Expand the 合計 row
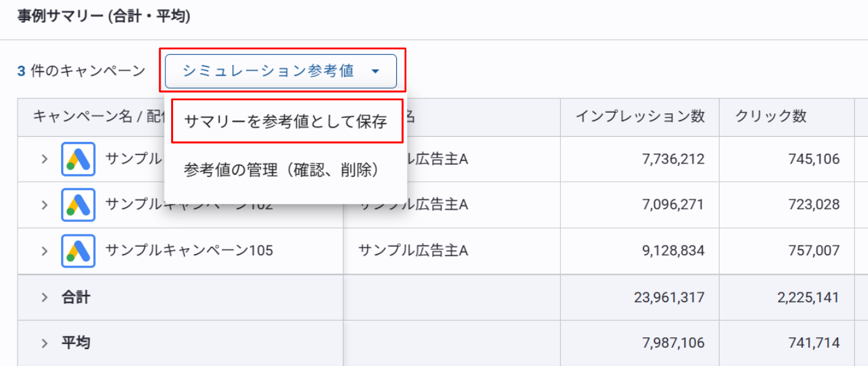Image resolution: width=868 pixels, height=366 pixels. 44,297
